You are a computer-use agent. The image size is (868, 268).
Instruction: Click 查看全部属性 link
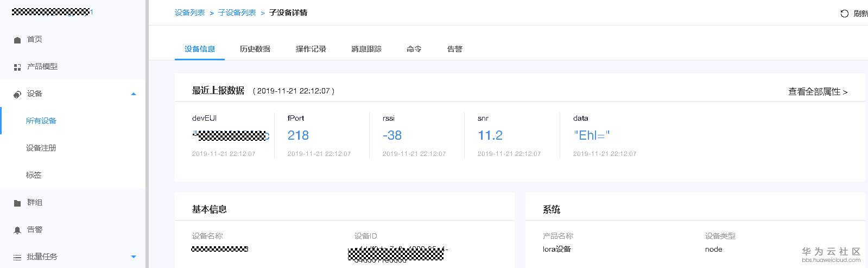[x=818, y=92]
